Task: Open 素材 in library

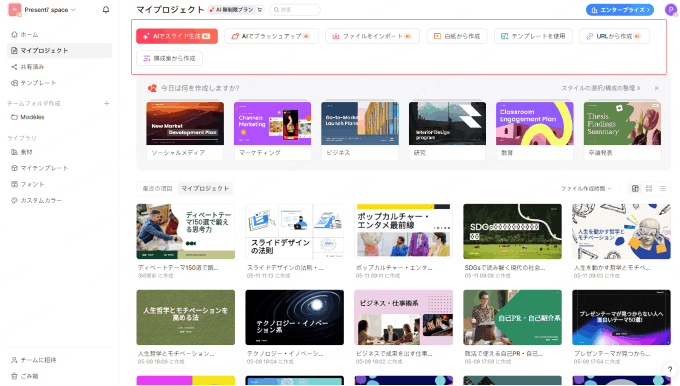Action: [x=59, y=152]
